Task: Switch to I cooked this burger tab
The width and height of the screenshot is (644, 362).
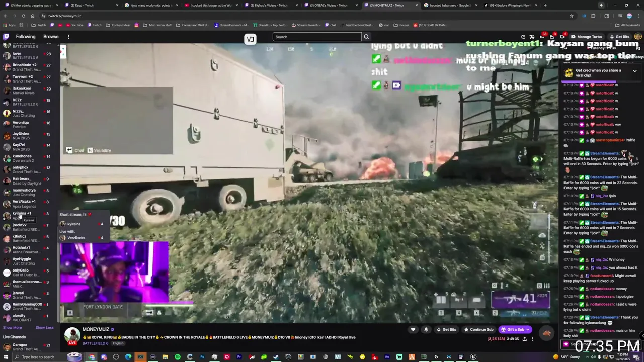Action: click(x=211, y=5)
